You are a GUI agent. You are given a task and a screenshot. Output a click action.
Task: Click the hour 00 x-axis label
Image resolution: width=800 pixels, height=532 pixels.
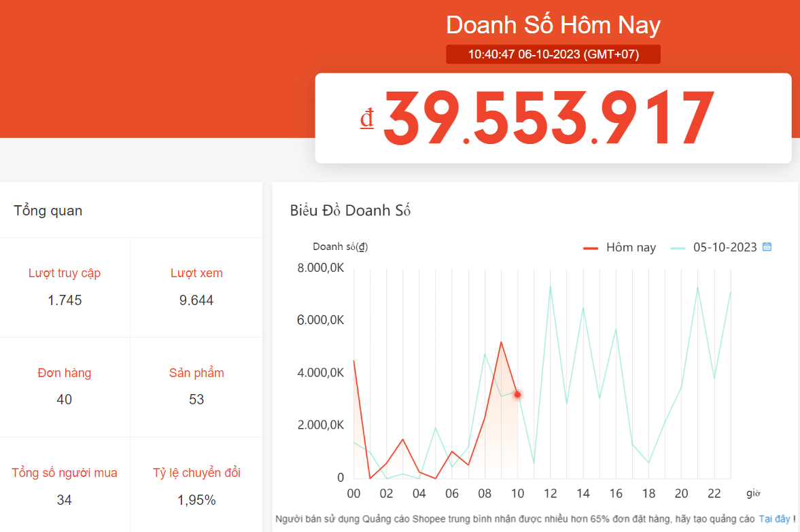click(x=353, y=493)
